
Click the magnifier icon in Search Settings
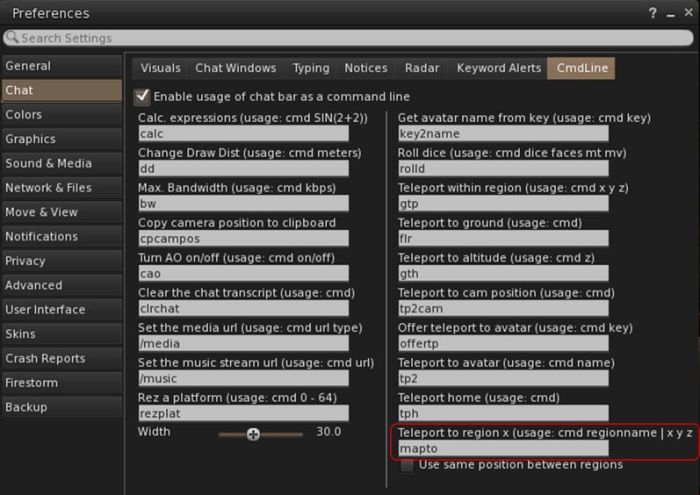point(12,38)
